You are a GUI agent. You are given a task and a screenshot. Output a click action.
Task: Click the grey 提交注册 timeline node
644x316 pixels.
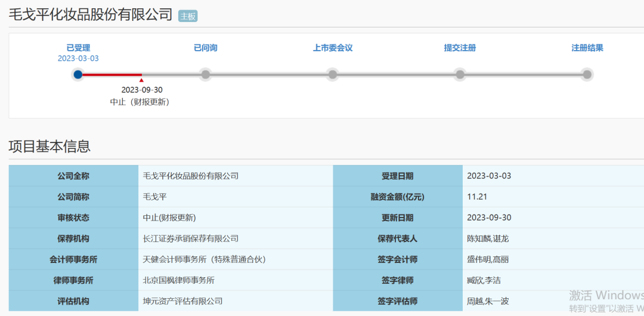coord(460,75)
